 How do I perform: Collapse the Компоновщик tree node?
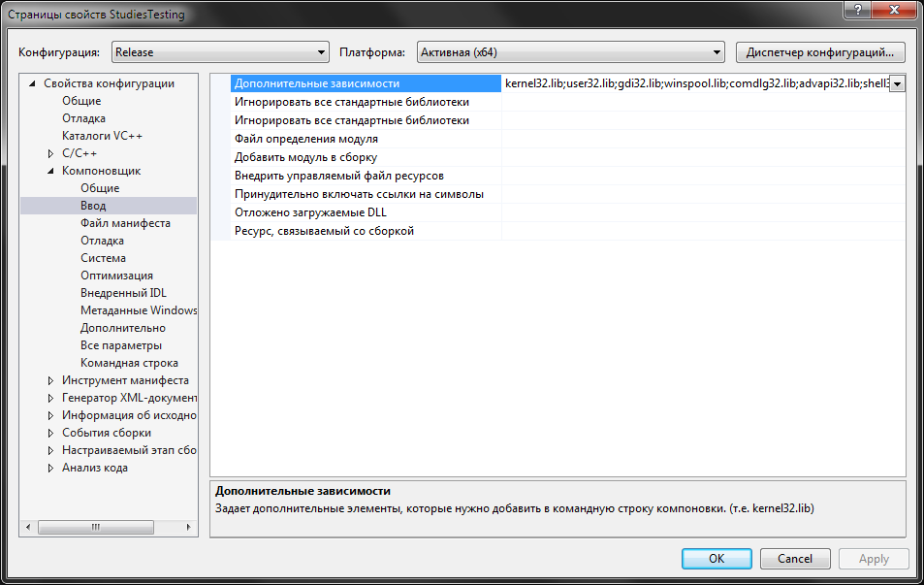(x=51, y=171)
